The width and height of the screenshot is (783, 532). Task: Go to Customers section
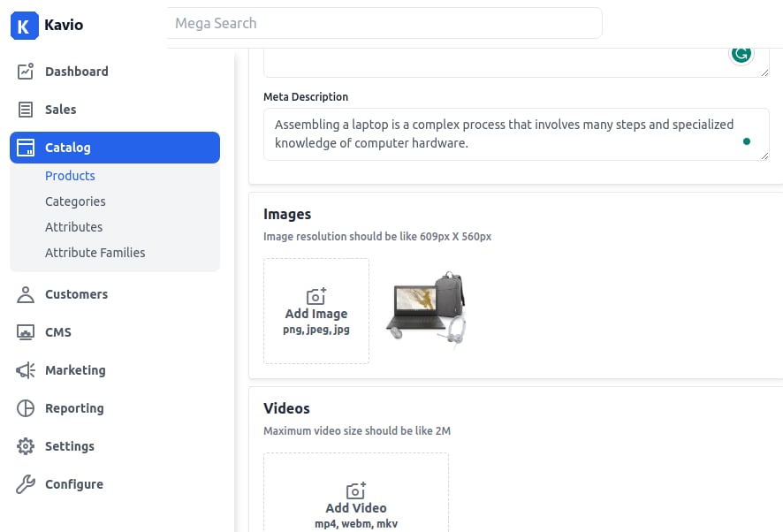pyautogui.click(x=115, y=294)
